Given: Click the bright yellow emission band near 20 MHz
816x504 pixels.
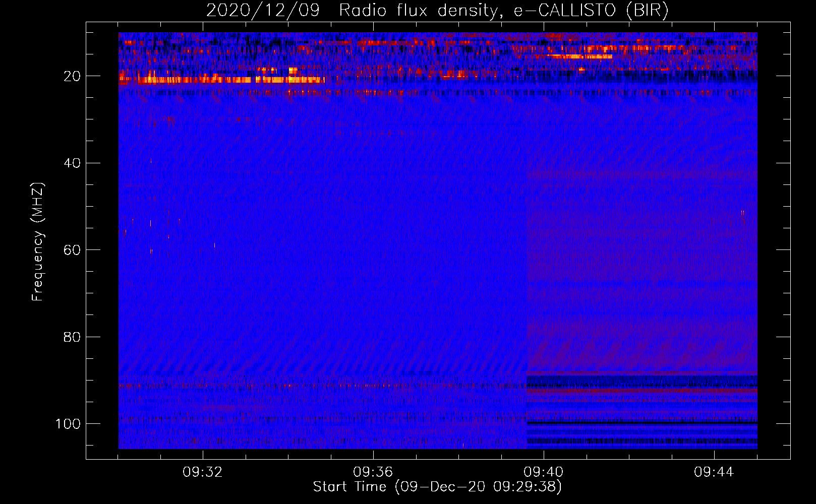Looking at the screenshot, I should [x=222, y=79].
